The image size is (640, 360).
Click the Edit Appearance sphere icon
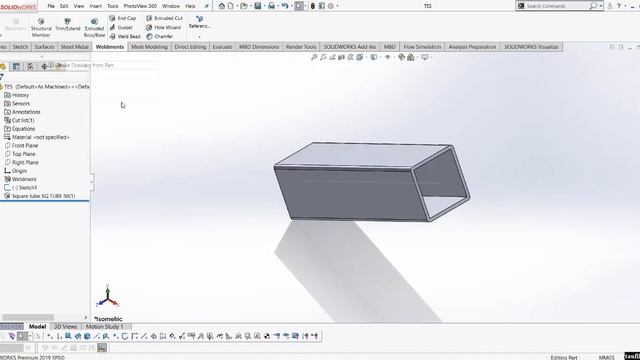(401, 57)
